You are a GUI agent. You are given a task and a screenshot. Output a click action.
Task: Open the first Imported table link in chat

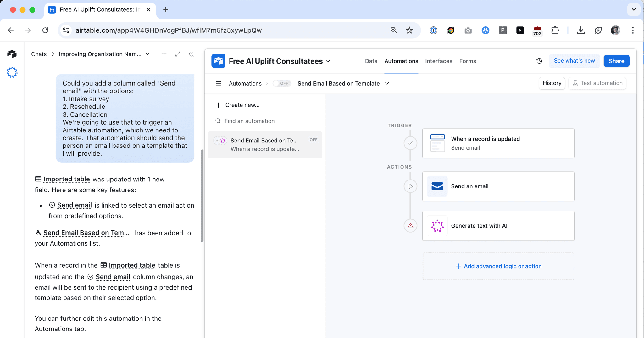[x=66, y=179]
